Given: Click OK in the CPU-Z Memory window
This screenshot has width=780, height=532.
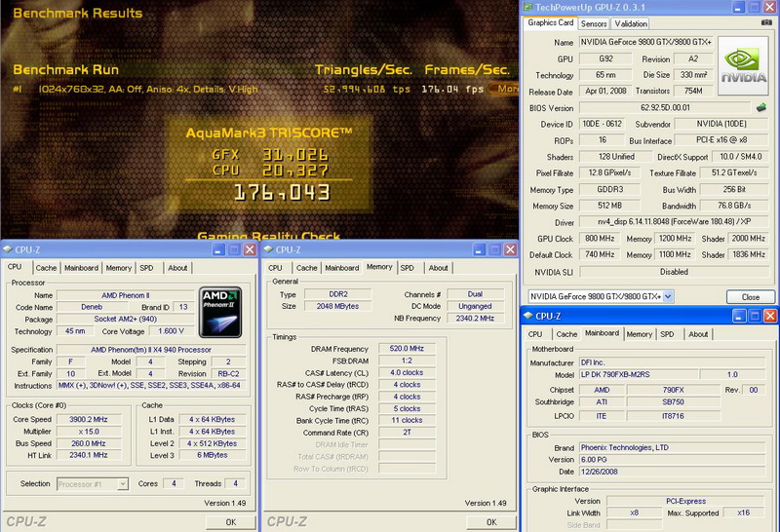Looking at the screenshot, I should 491,522.
